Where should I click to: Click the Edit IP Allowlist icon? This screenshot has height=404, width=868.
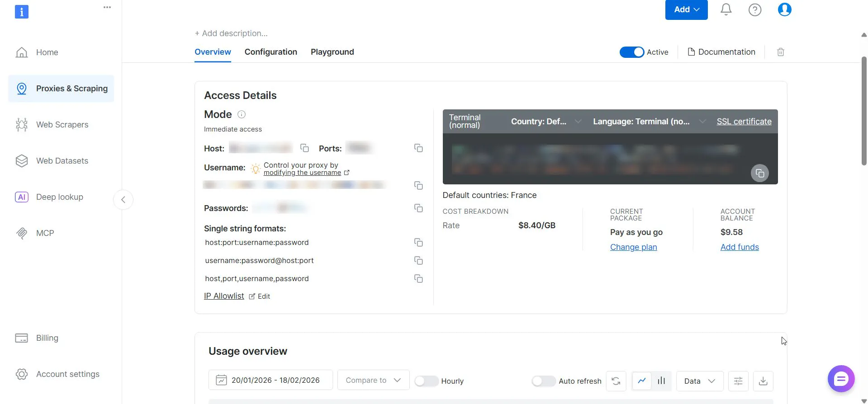pyautogui.click(x=252, y=296)
